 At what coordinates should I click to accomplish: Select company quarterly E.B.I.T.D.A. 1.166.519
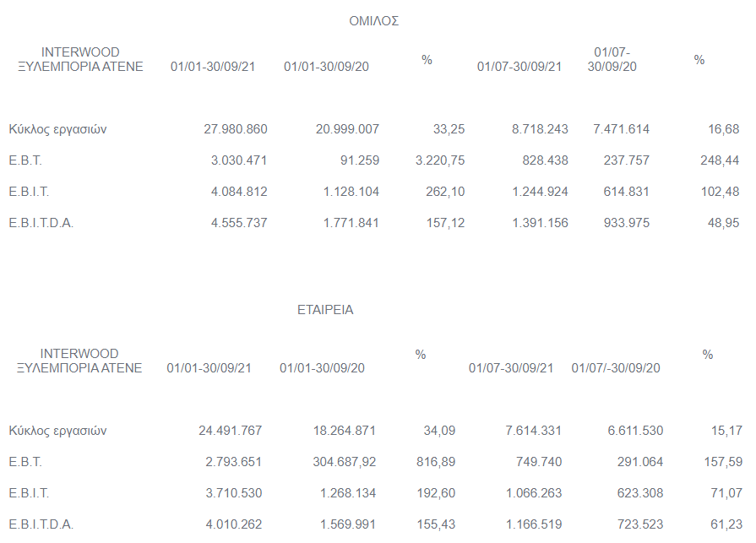pos(534,524)
